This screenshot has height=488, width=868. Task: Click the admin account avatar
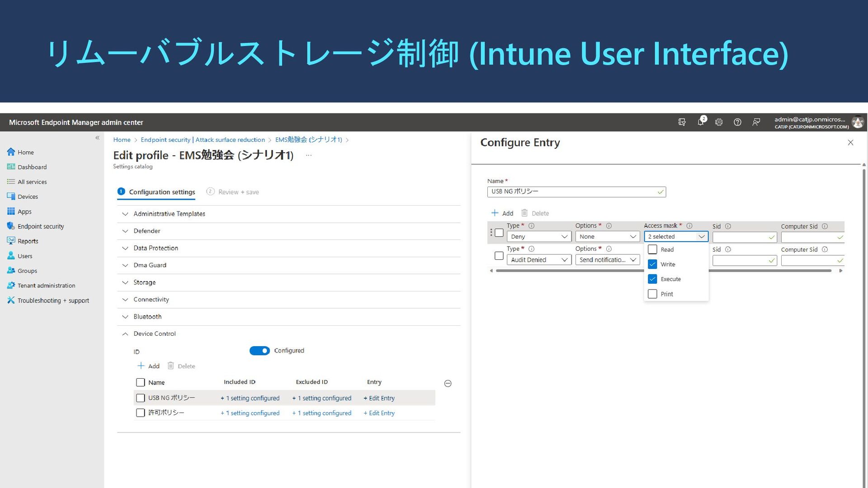pyautogui.click(x=857, y=122)
